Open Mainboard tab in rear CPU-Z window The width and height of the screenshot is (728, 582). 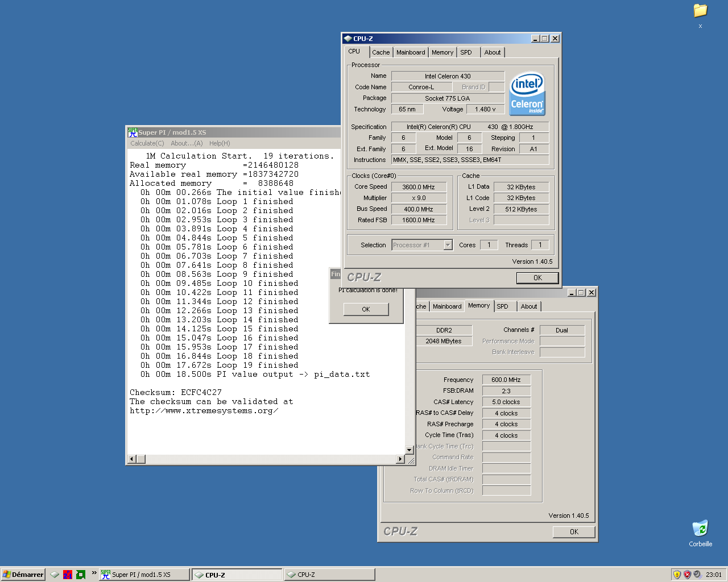[x=447, y=306]
